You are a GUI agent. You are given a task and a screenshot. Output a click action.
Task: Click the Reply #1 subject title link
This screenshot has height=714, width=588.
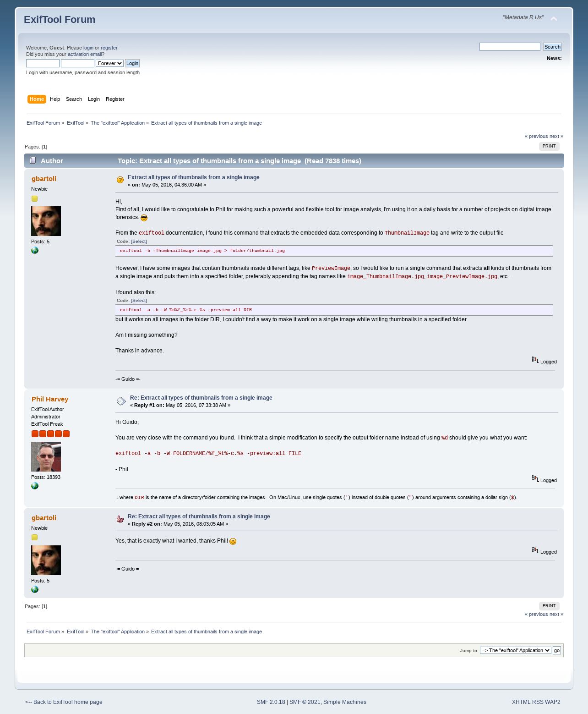click(x=201, y=398)
